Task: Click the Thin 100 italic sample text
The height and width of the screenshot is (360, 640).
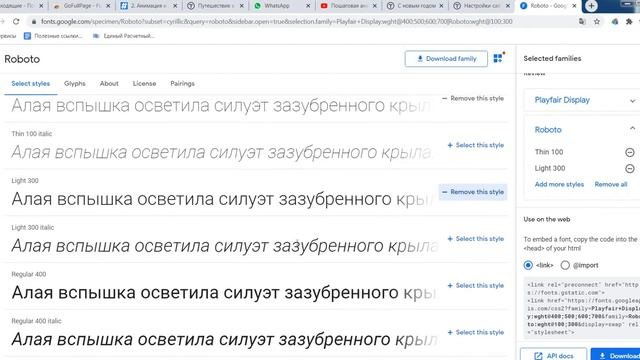Action: coord(221,152)
